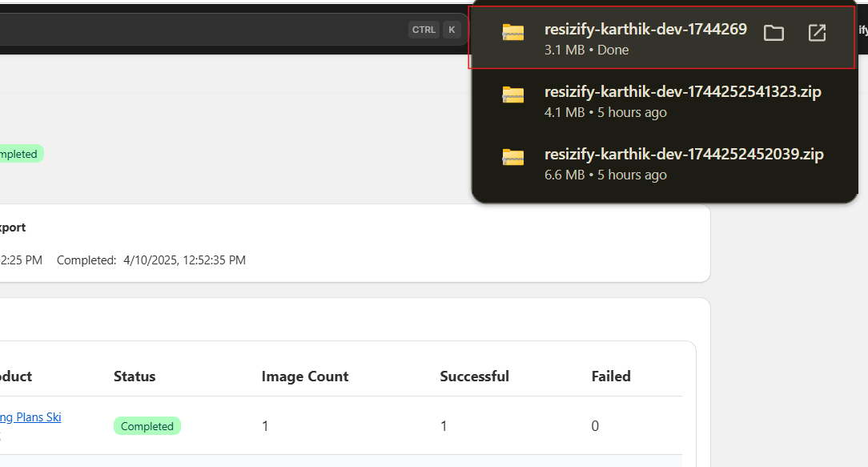The width and height of the screenshot is (868, 467).
Task: Click the Status column header
Action: tap(135, 376)
